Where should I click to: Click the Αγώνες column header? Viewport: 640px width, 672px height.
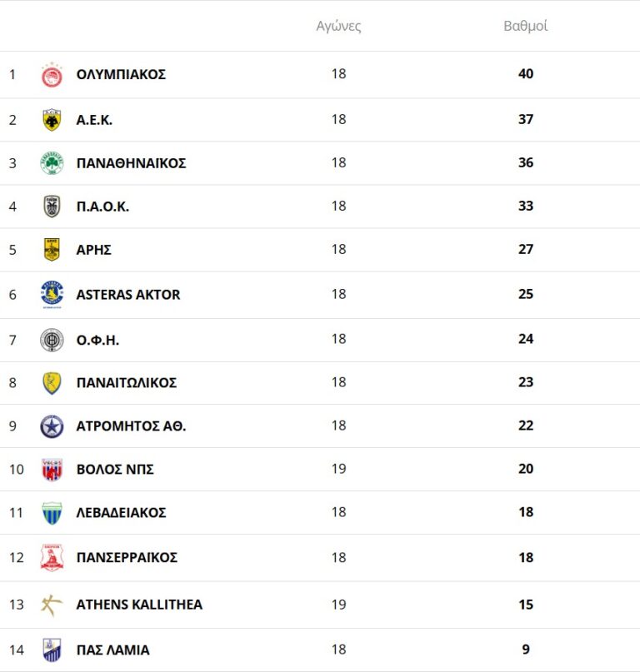click(x=338, y=26)
